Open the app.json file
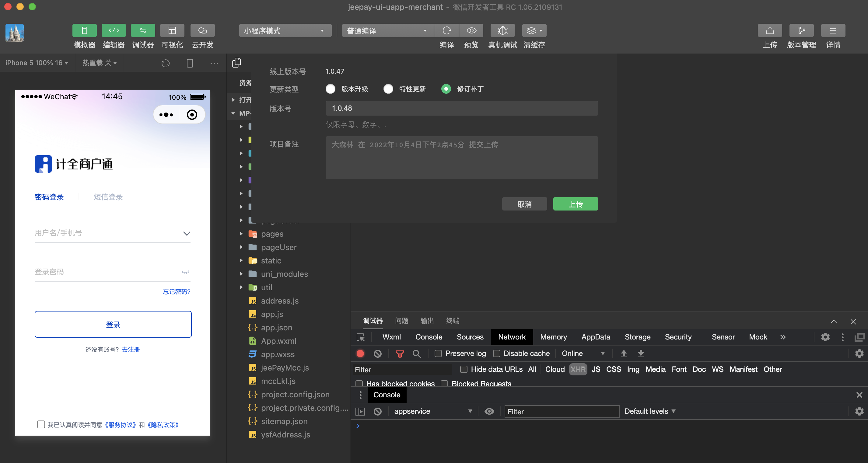The image size is (868, 463). pos(276,327)
